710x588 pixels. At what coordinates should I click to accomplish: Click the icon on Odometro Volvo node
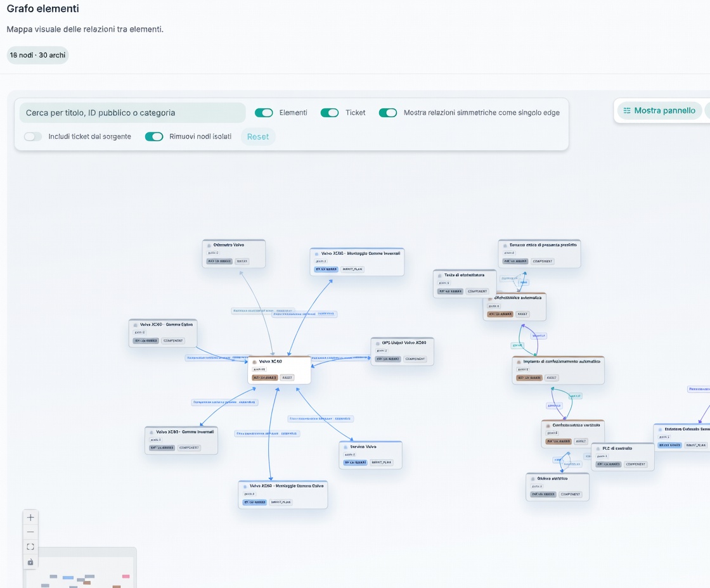(x=209, y=245)
